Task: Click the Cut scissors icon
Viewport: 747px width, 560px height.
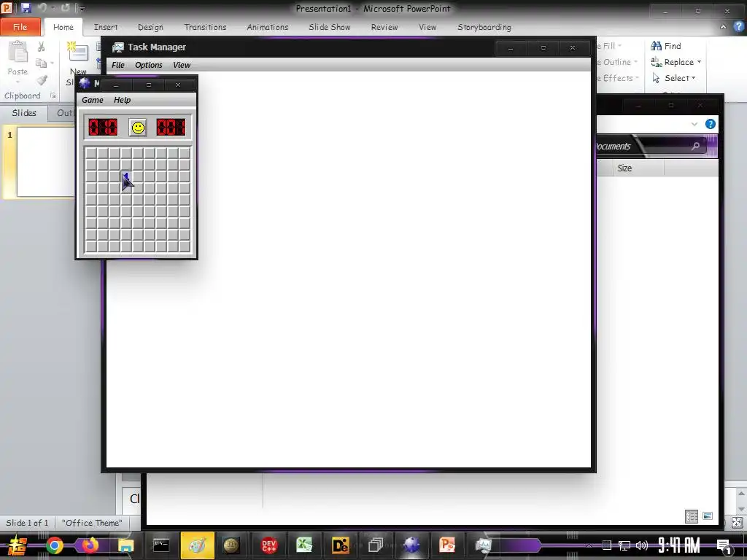Action: (x=42, y=47)
